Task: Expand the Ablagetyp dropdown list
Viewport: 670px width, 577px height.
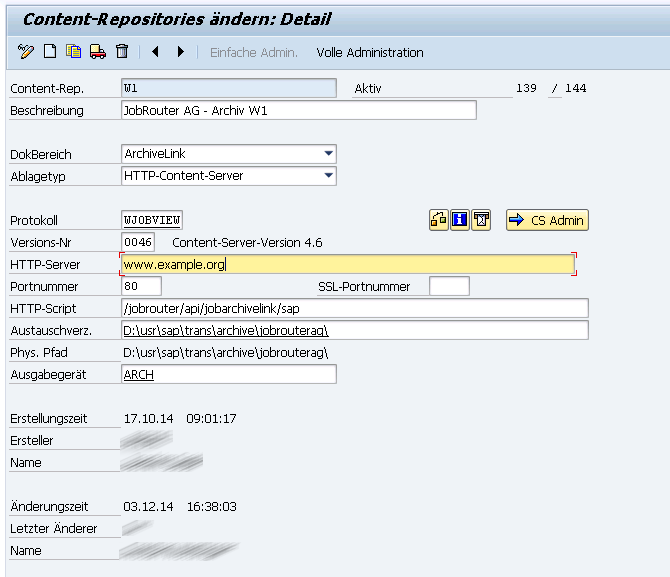Action: pos(328,176)
